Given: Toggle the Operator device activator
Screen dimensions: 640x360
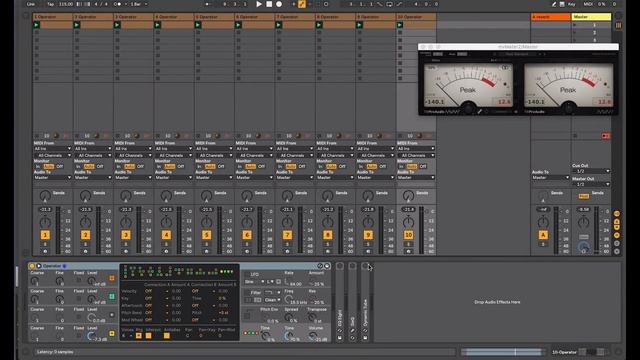Looking at the screenshot, I should click(32, 266).
